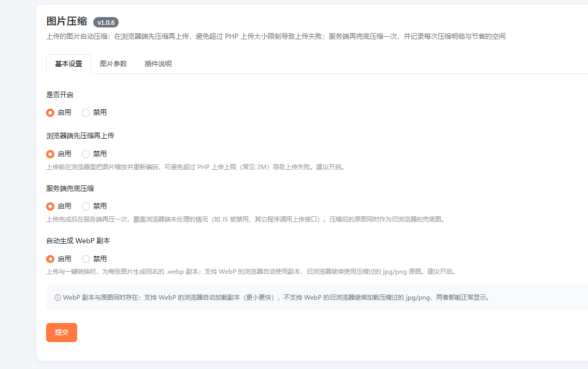Click the 自动生成 WebP 副本 field label
This screenshot has height=369, width=588.
click(78, 241)
